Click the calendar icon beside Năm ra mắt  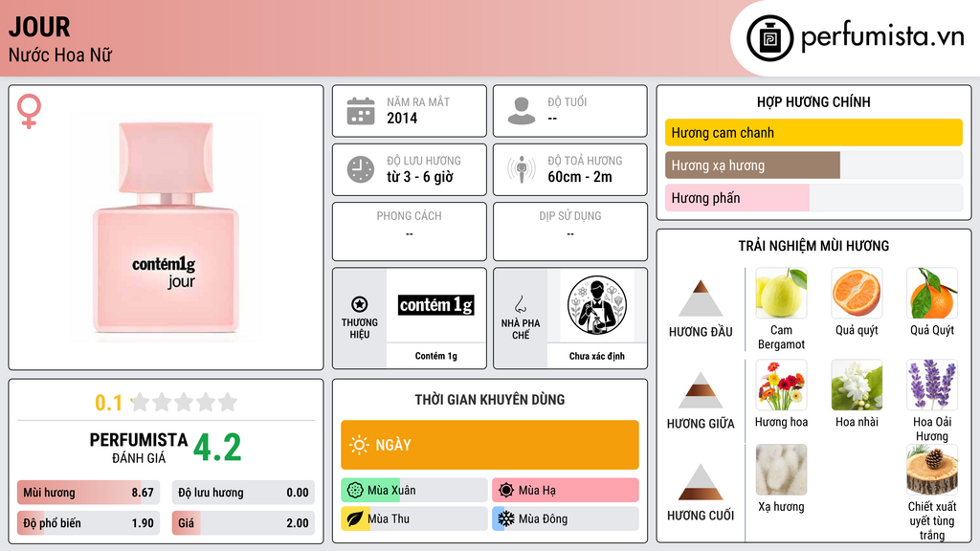[361, 111]
